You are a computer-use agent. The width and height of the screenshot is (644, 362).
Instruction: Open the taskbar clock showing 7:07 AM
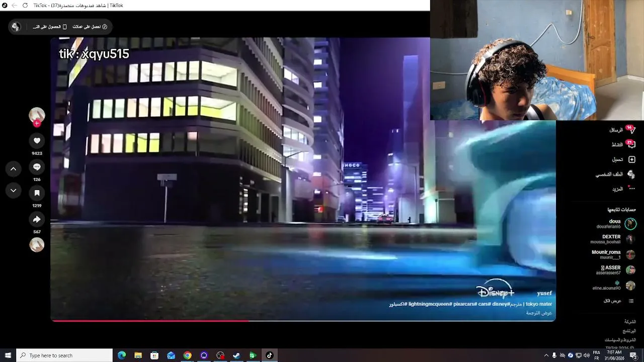coord(614,355)
